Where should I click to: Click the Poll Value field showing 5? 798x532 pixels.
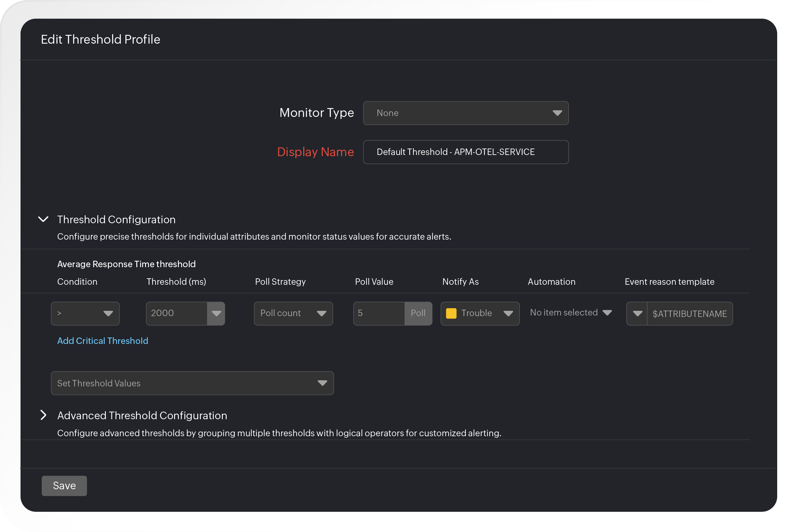(x=378, y=313)
